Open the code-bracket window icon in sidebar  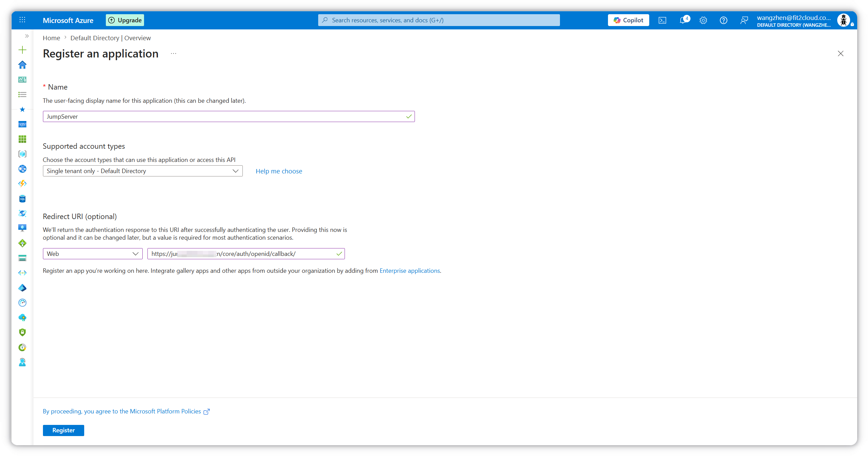[22, 124]
